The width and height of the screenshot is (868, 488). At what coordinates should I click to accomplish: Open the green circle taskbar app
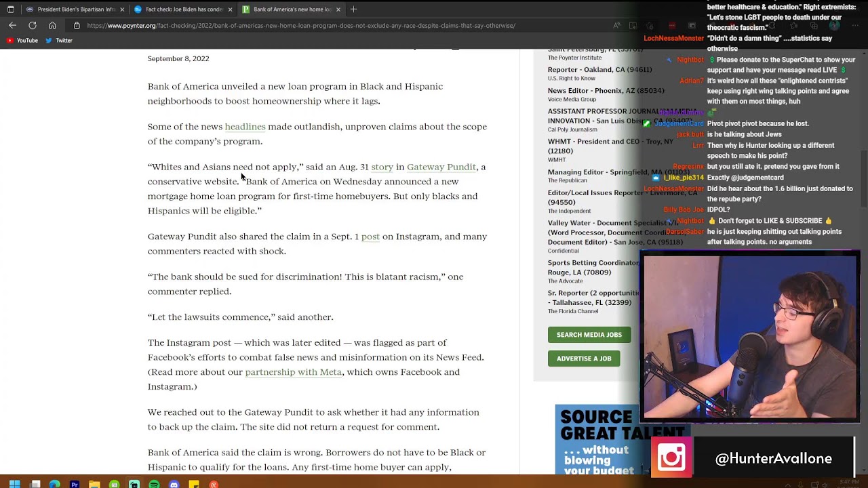(x=114, y=484)
